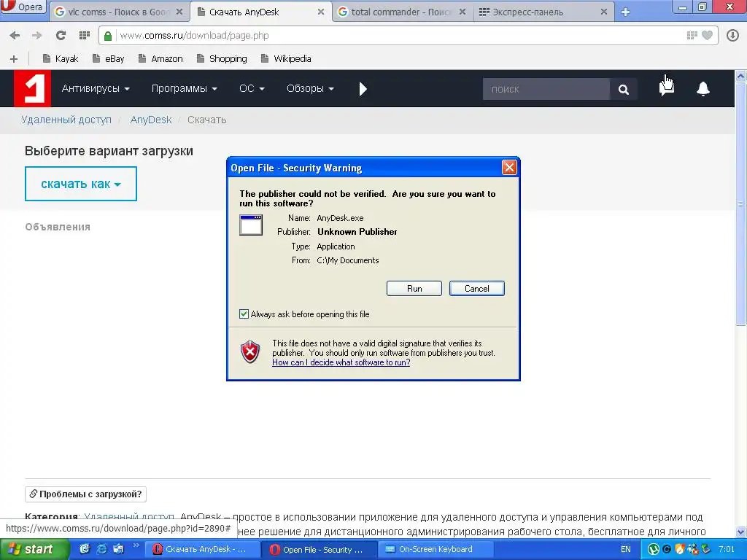Close the Скачать AnyDesk tab
This screenshot has width=747, height=560.
tap(321, 12)
